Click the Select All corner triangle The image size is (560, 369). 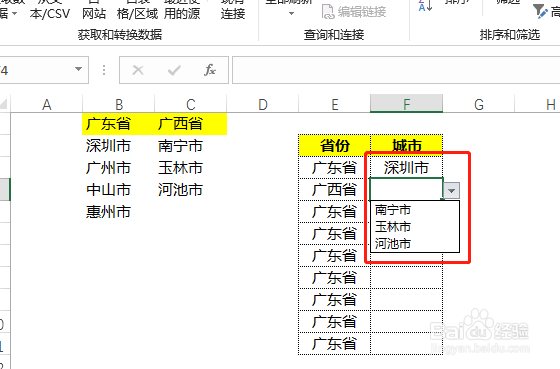pyautogui.click(x=4, y=104)
